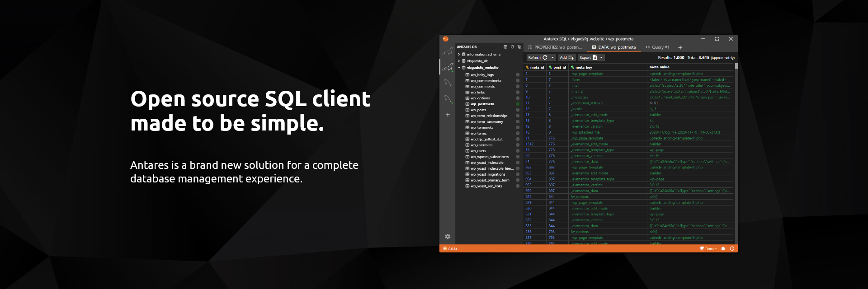
Task: Open the about info icon in status bar
Action: pos(732,249)
